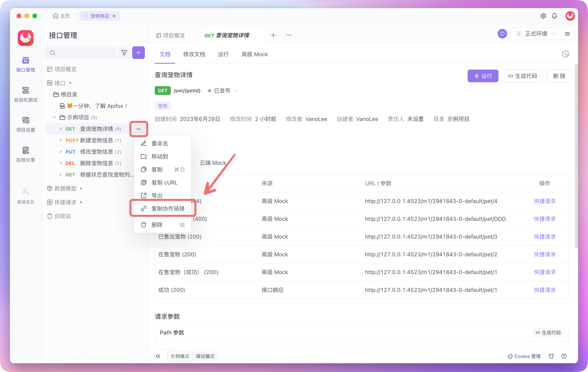Open Cookie 管理
Viewport: 588px width, 372px height.
point(524,356)
